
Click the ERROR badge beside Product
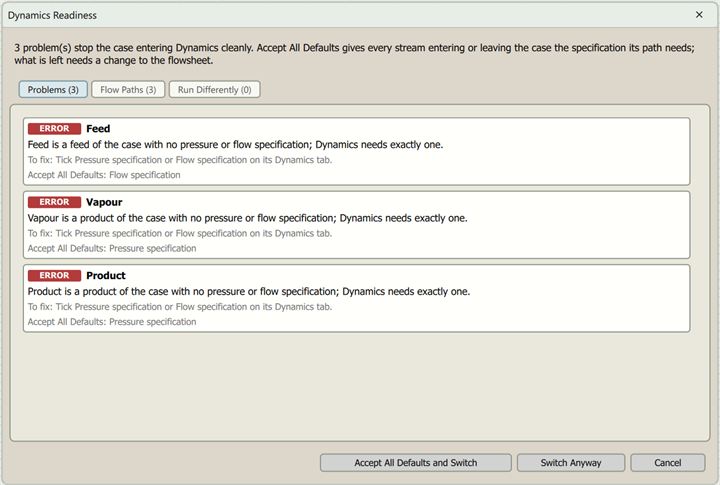54,276
